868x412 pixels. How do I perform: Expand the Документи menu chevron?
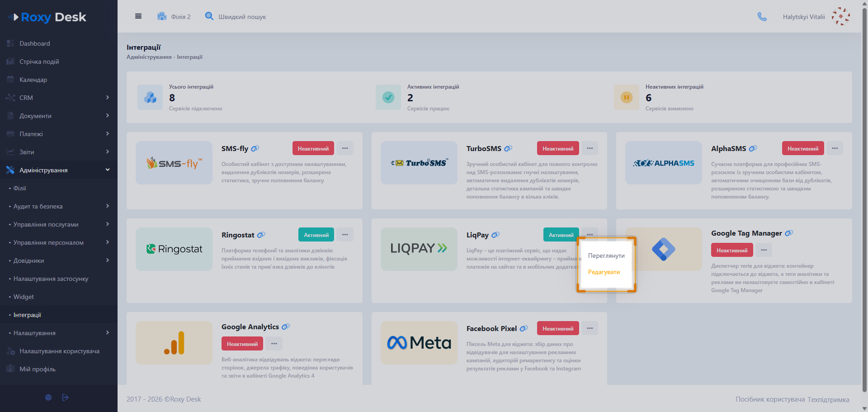tap(108, 115)
